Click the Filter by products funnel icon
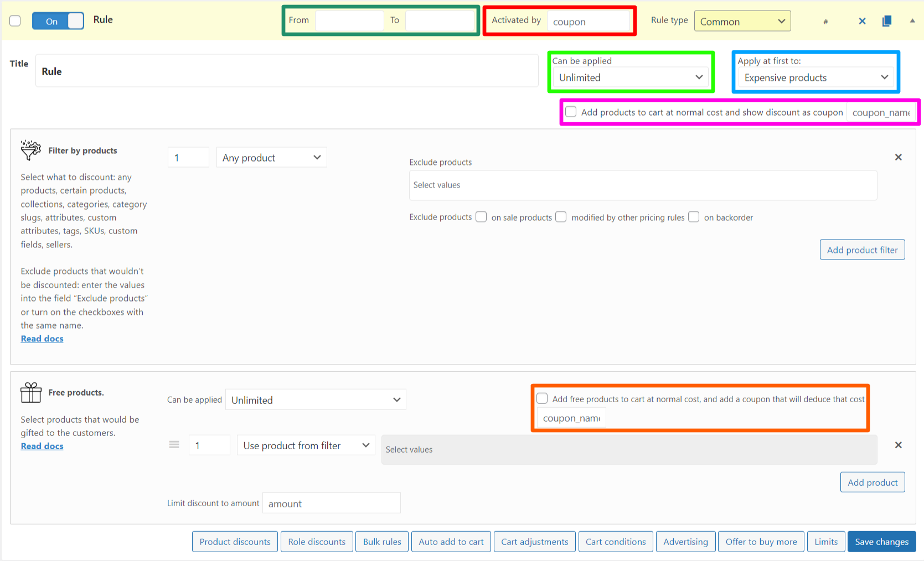Viewport: 924px width, 561px height. click(x=31, y=150)
